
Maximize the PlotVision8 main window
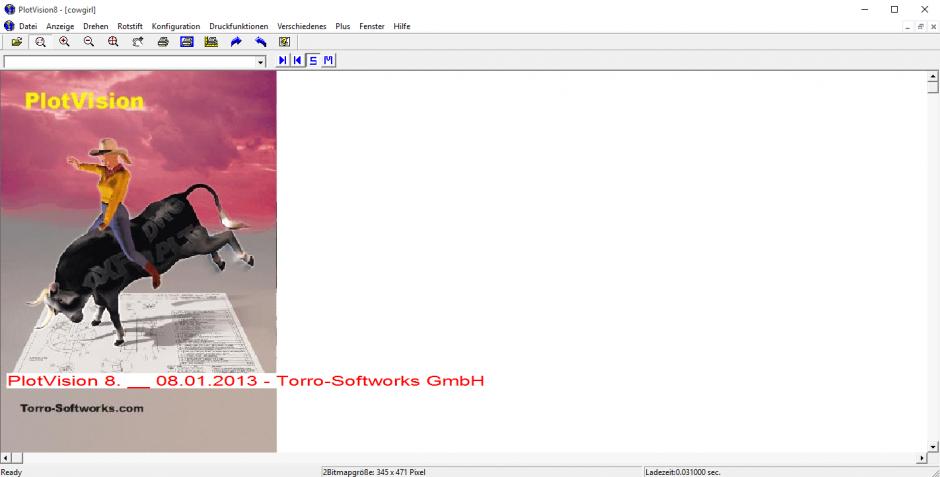click(894, 9)
